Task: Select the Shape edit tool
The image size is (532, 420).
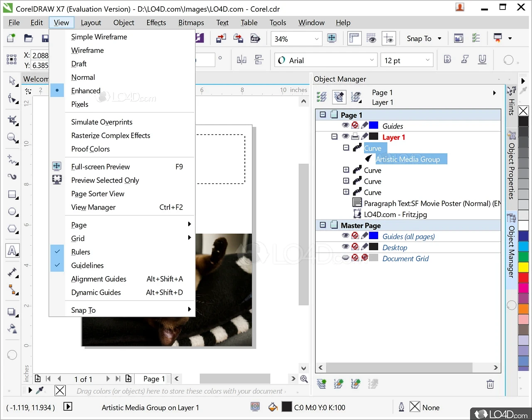Action: click(12, 99)
